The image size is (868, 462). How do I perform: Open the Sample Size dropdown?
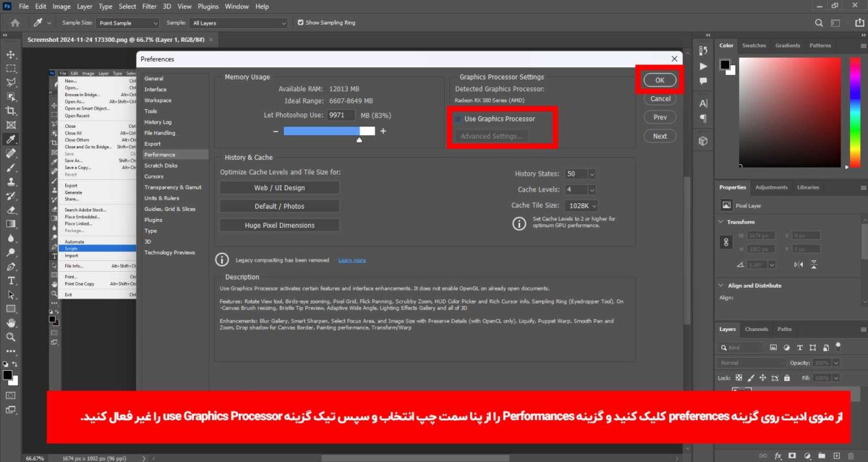point(126,22)
